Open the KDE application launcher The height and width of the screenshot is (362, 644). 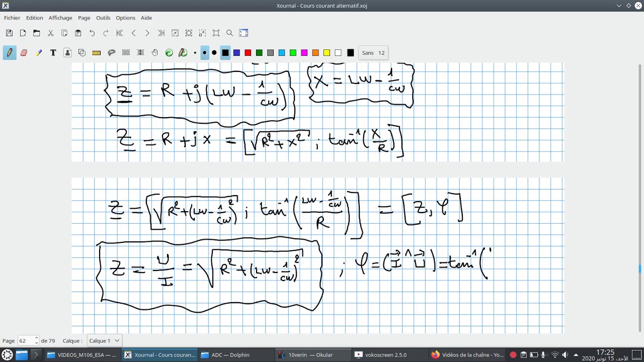click(7, 355)
